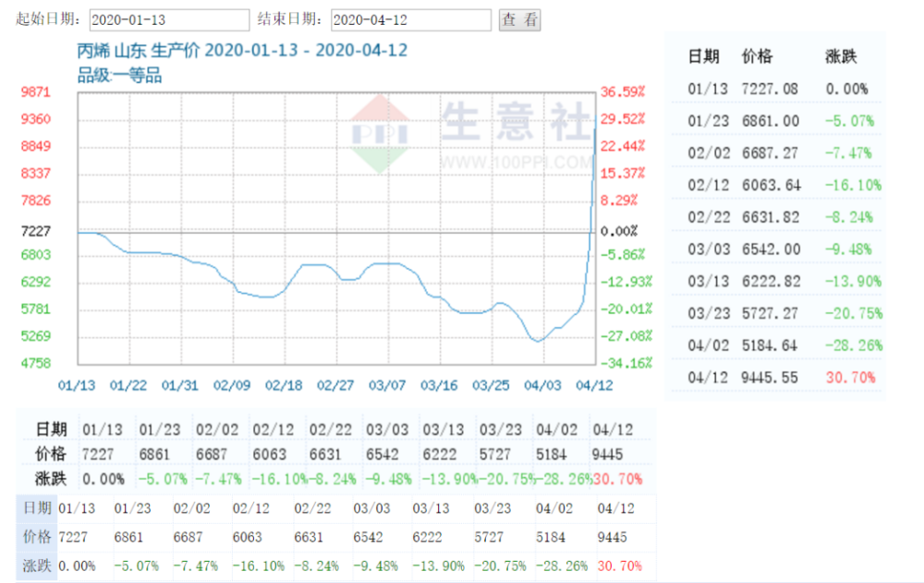Click the 04/12 date label on x-axis
This screenshot has height=583, width=924.
pos(594,385)
